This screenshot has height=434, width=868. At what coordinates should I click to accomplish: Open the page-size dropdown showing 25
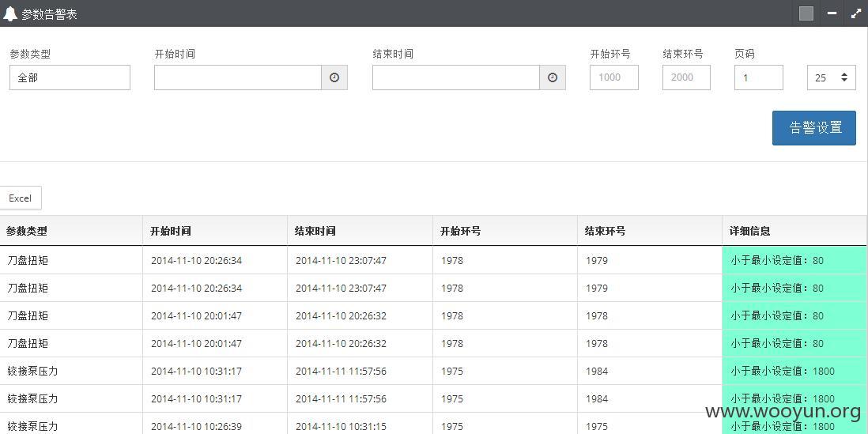pyautogui.click(x=832, y=77)
